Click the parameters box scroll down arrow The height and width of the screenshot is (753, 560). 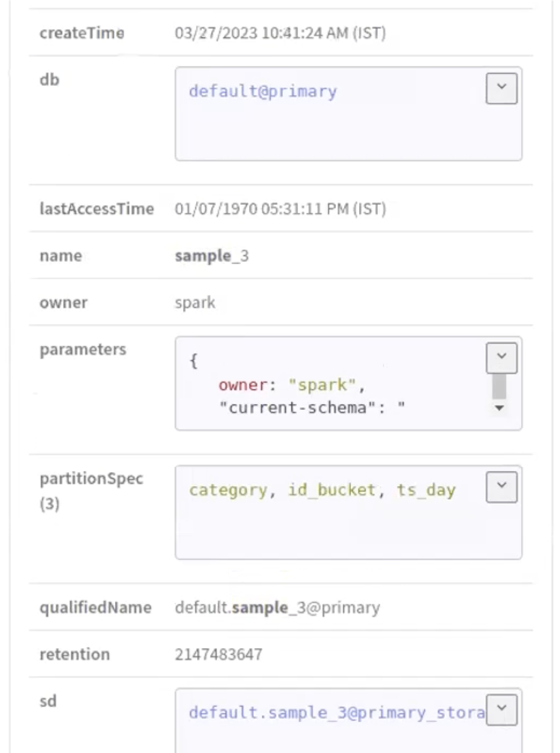[499, 408]
